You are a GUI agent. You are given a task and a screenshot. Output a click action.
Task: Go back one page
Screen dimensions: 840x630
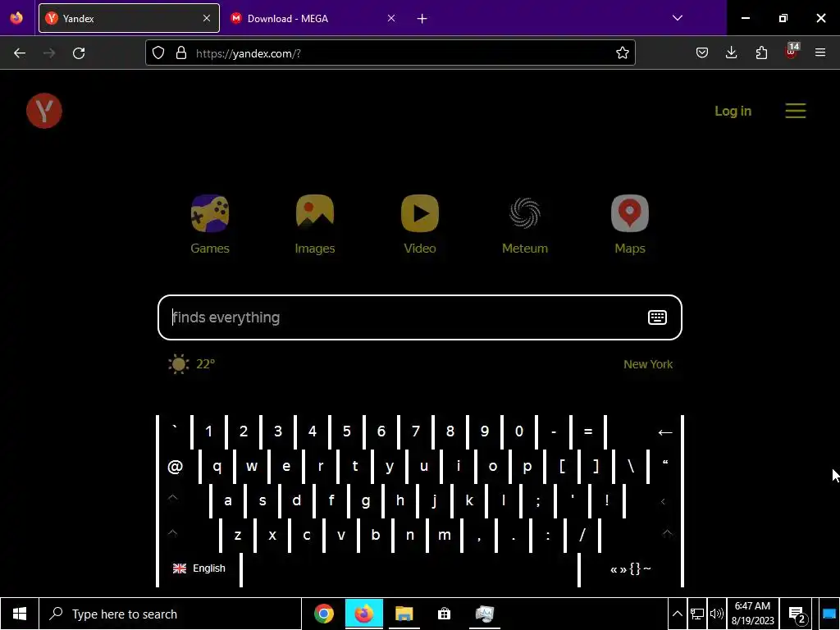click(20, 53)
